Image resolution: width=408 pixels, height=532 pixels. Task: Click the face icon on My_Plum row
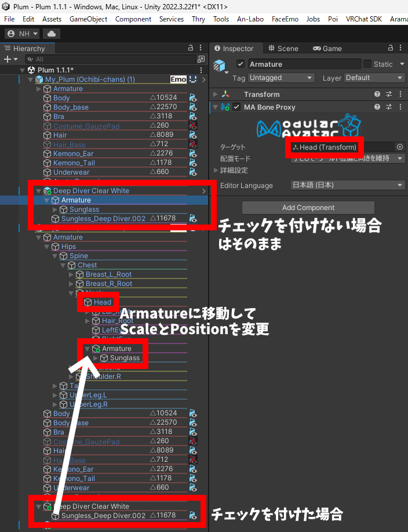(193, 79)
